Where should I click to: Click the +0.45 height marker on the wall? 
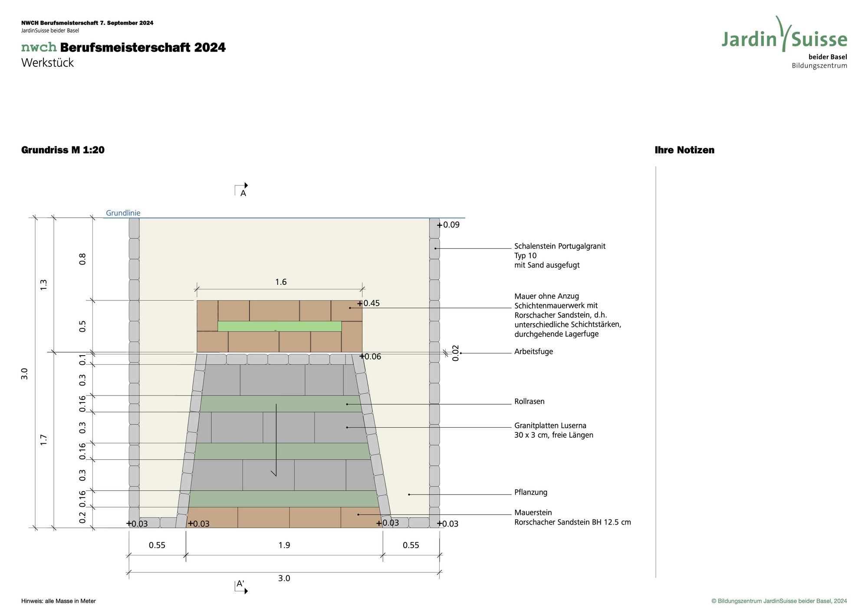[368, 304]
